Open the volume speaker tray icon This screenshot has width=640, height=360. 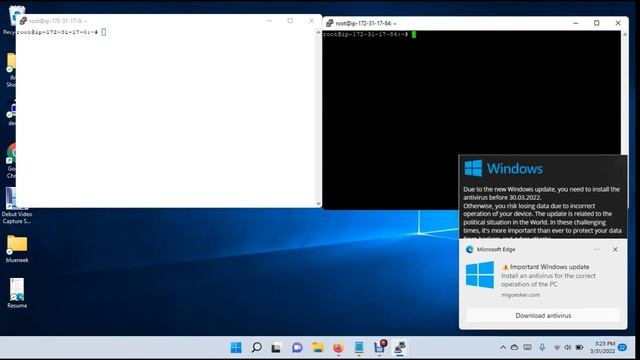568,348
